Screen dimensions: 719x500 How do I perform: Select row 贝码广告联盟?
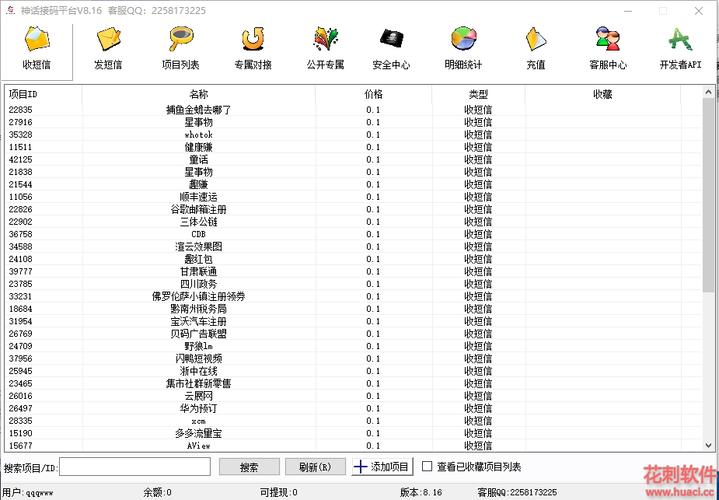click(353, 333)
